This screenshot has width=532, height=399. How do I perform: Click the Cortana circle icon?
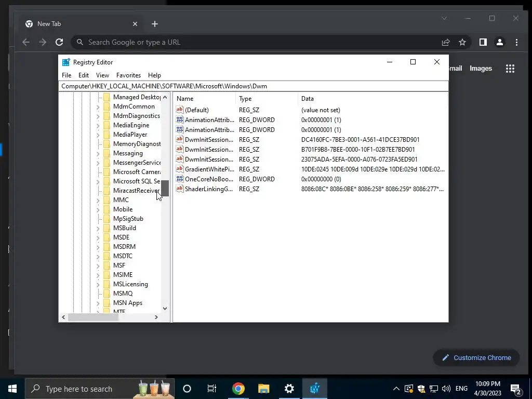187,389
